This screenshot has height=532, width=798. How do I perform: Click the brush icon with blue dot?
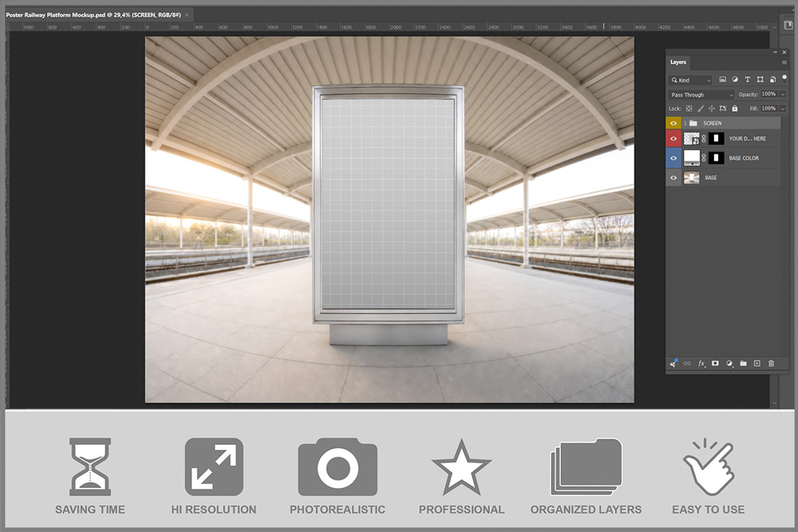tap(673, 363)
